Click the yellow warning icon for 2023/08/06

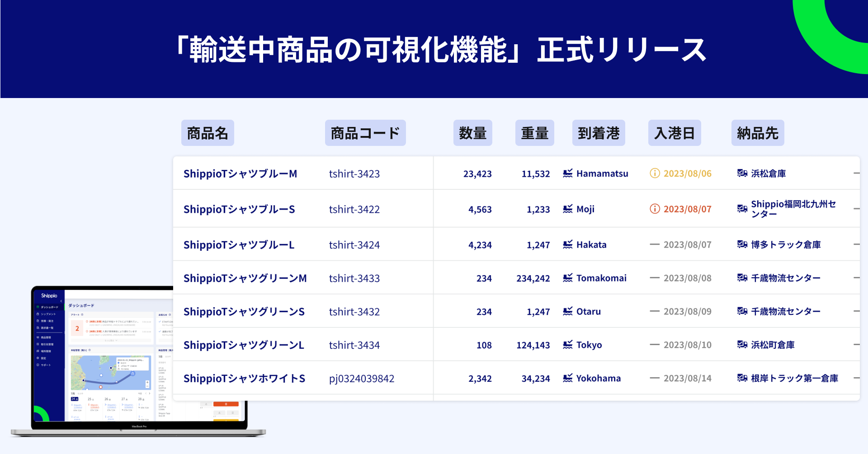click(x=655, y=173)
